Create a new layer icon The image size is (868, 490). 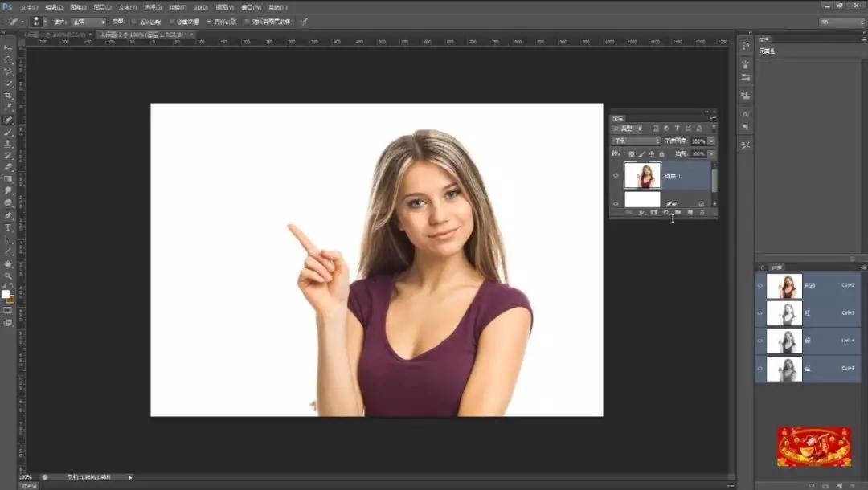[x=690, y=213]
